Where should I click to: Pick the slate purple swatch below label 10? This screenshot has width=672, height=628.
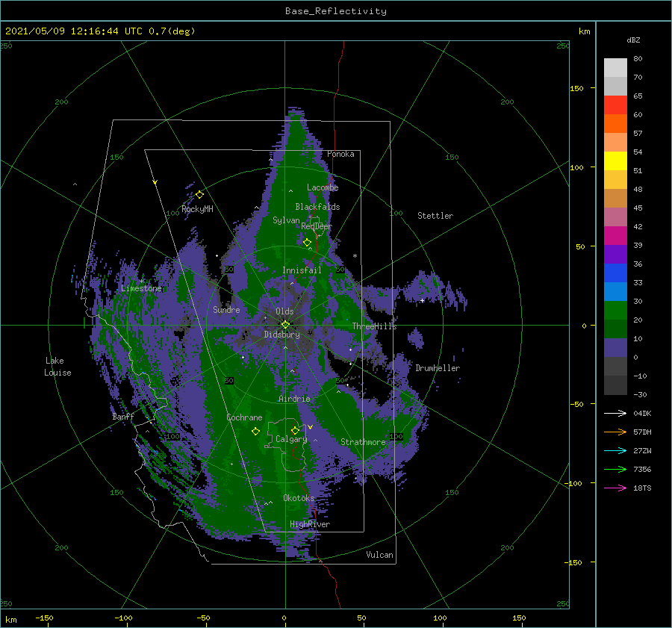pos(615,347)
